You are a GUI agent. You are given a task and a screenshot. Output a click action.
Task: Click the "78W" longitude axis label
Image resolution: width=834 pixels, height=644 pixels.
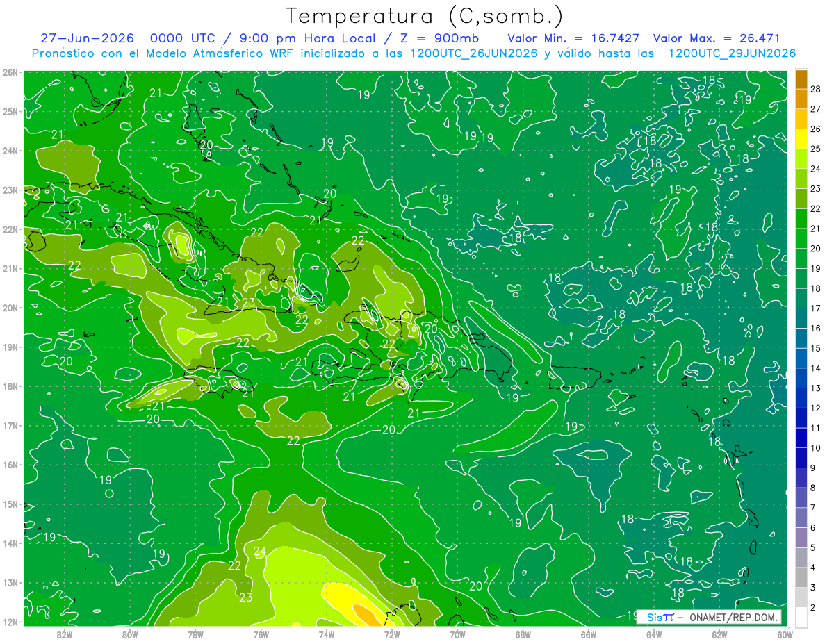click(195, 634)
